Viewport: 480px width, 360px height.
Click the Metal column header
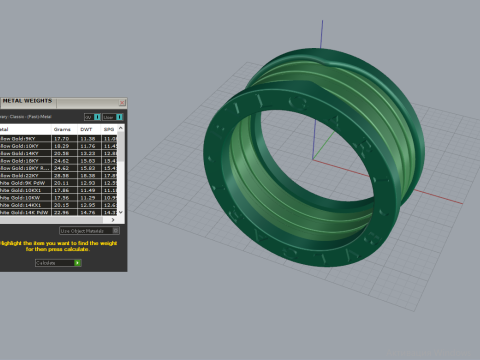pyautogui.click(x=25, y=129)
